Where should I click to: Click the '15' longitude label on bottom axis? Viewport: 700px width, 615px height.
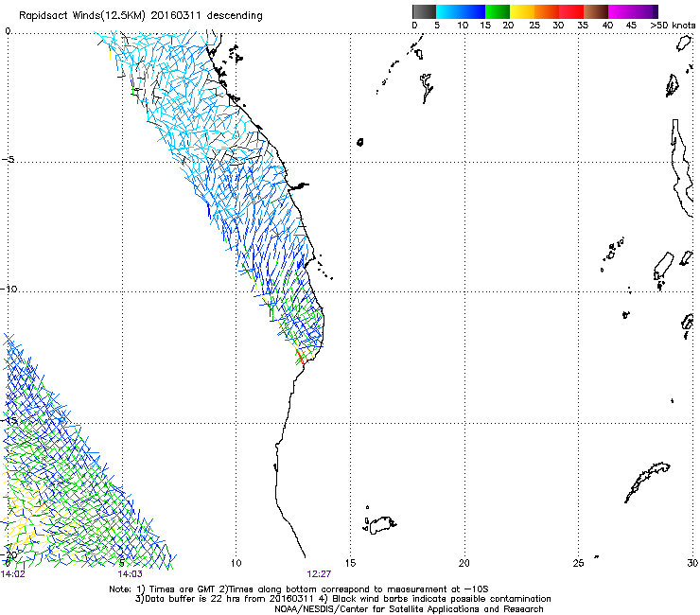tap(350, 563)
